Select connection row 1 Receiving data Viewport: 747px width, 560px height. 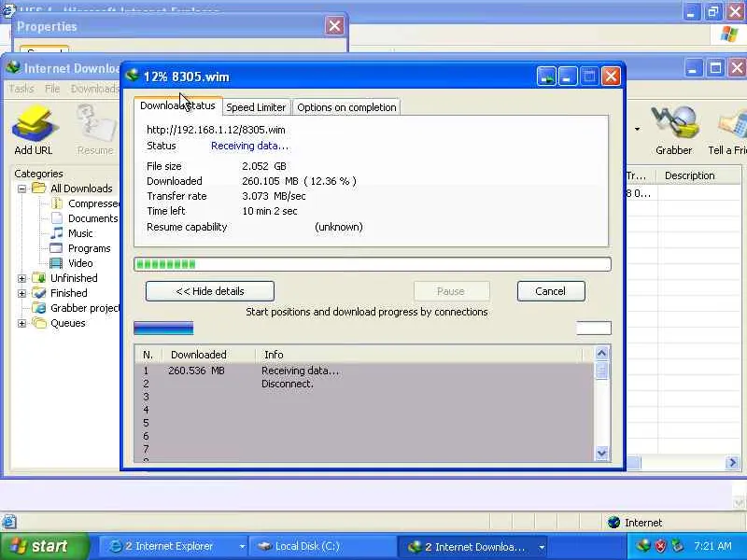pos(364,371)
